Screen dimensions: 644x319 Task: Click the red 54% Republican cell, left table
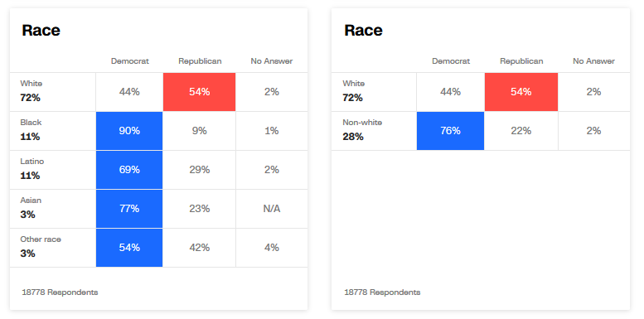199,92
